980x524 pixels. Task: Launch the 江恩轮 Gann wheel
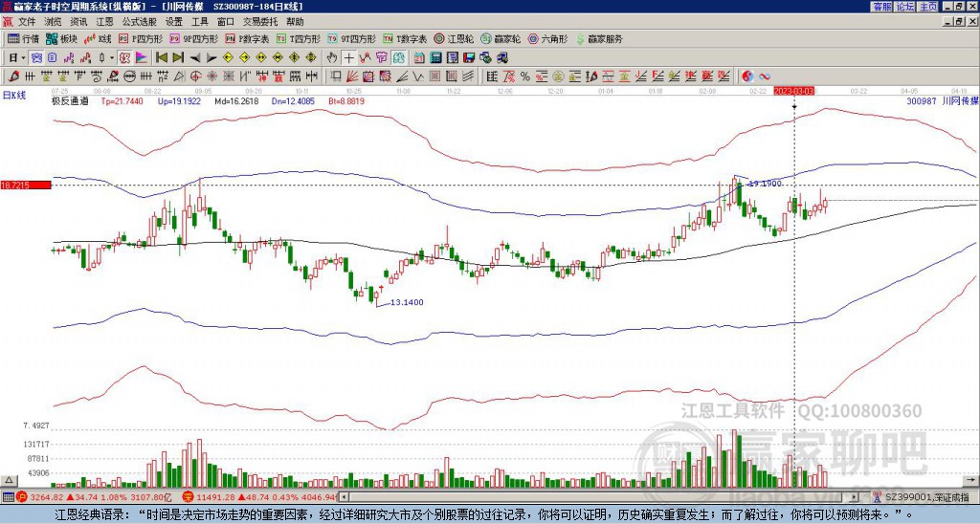[455, 38]
